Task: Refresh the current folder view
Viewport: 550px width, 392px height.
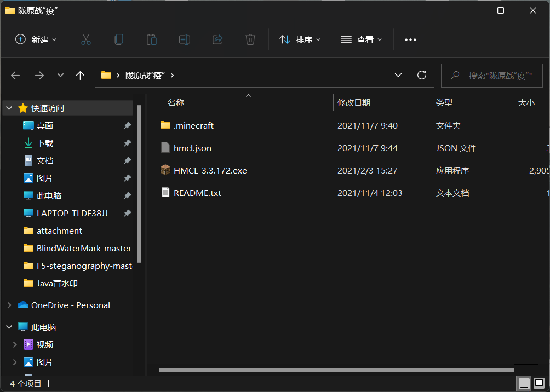Action: pos(422,75)
